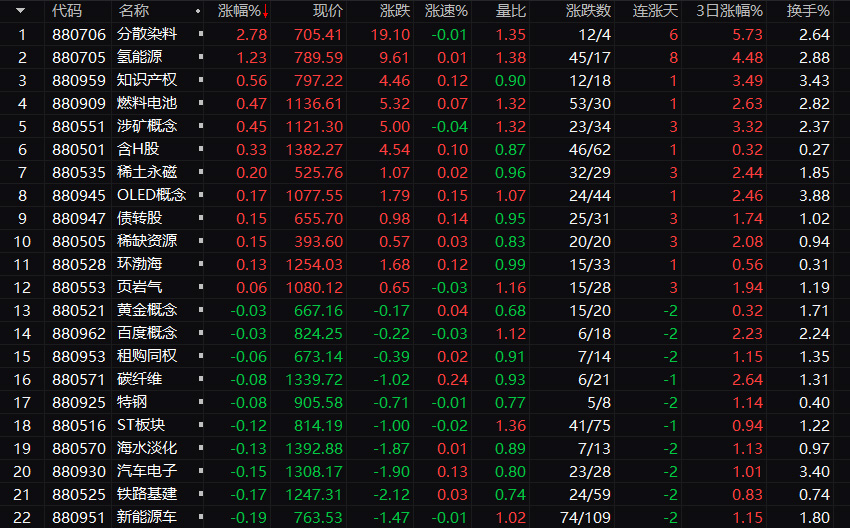Screen dimensions: 850x528
Task: Click the square marker beside 租购同权
Action: [201, 356]
